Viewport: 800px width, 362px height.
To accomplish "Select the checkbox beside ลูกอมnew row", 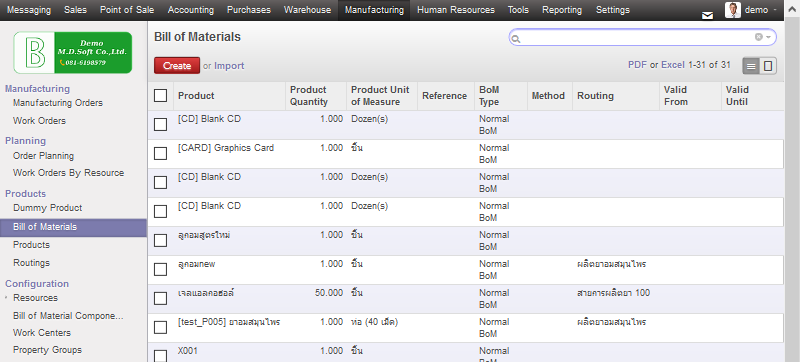I will tap(160, 270).
